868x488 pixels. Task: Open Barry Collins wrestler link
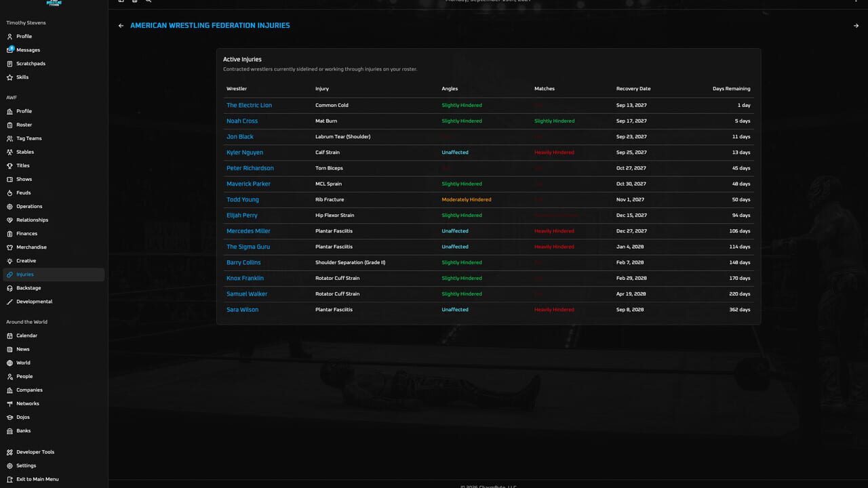[243, 262]
